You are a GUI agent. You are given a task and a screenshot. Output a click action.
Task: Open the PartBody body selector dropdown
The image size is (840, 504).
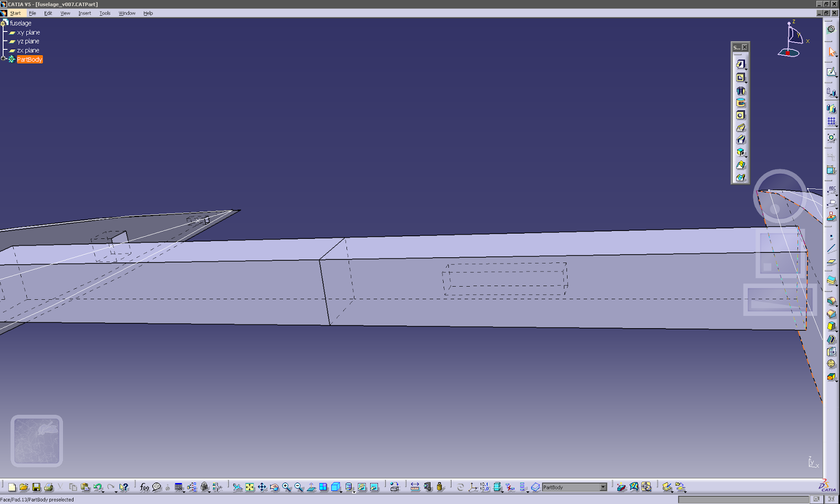603,487
